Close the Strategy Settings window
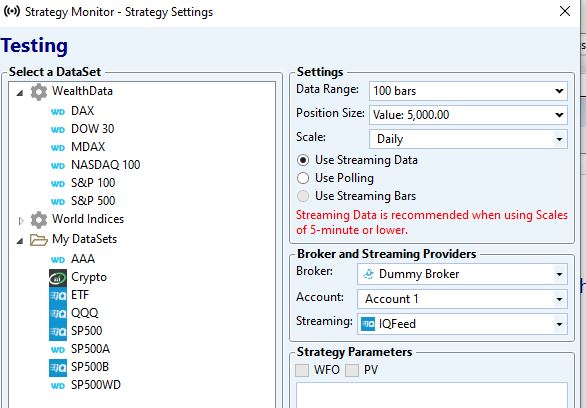Image resolution: width=586 pixels, height=408 pixels. point(565,11)
